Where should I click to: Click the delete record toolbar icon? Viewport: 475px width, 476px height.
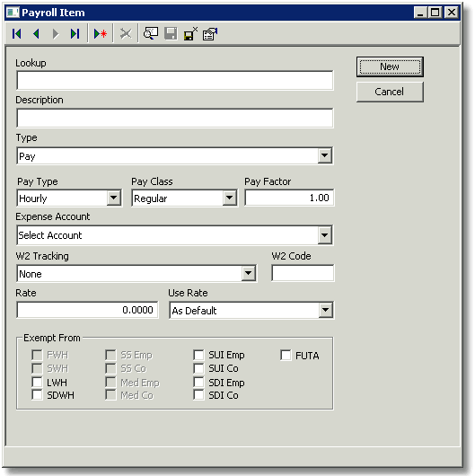126,34
